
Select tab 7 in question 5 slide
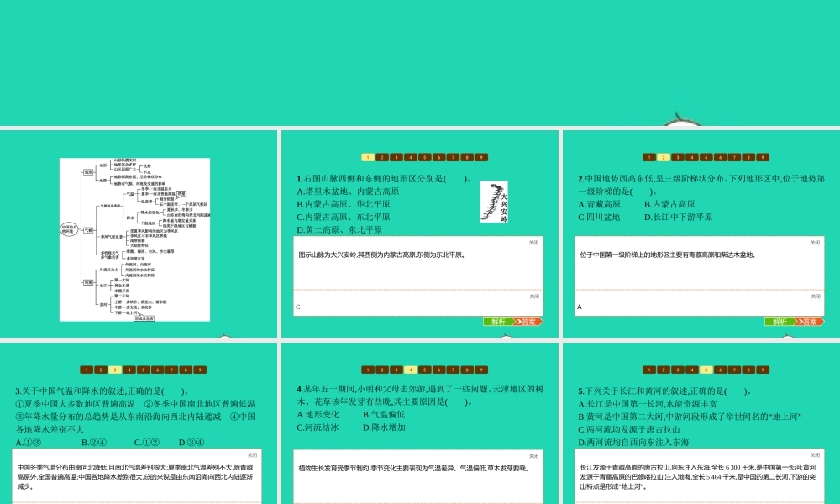coord(734,370)
